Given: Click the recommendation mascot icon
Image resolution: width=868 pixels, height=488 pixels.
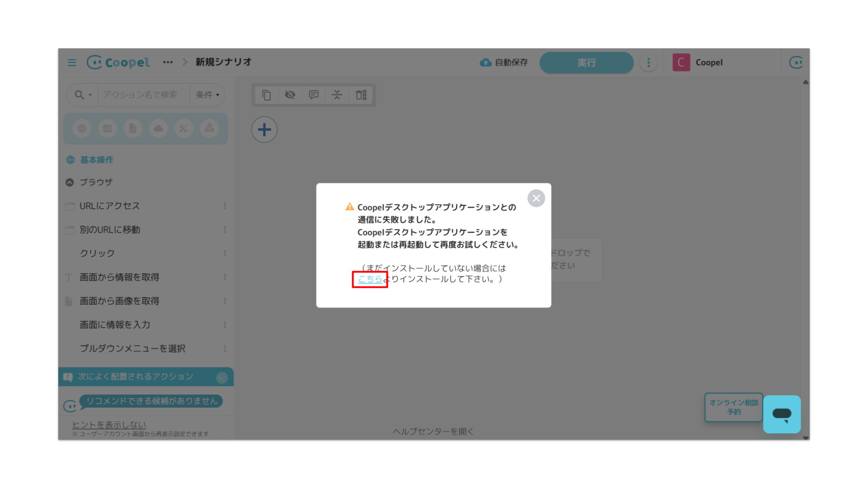Looking at the screenshot, I should pyautogui.click(x=70, y=406).
